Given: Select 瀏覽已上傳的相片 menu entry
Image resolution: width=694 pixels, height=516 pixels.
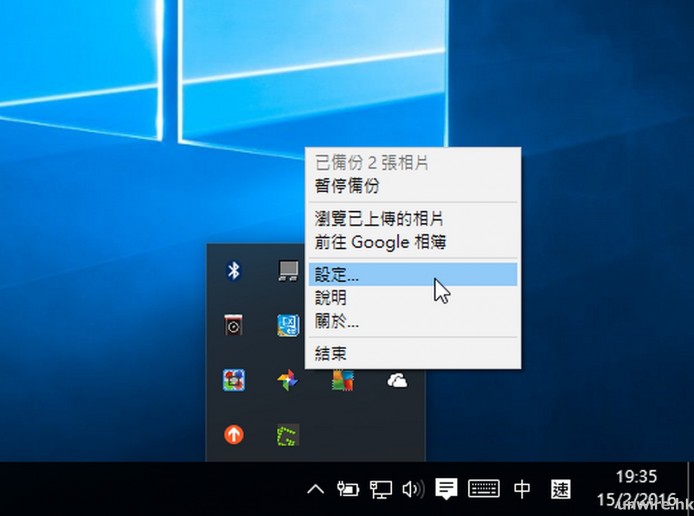Looking at the screenshot, I should (379, 218).
